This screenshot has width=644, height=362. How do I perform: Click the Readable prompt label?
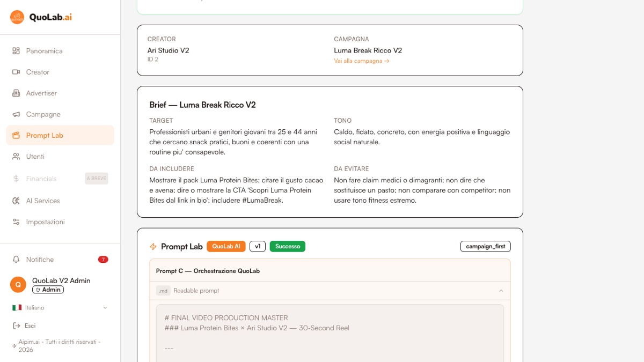coord(196,291)
